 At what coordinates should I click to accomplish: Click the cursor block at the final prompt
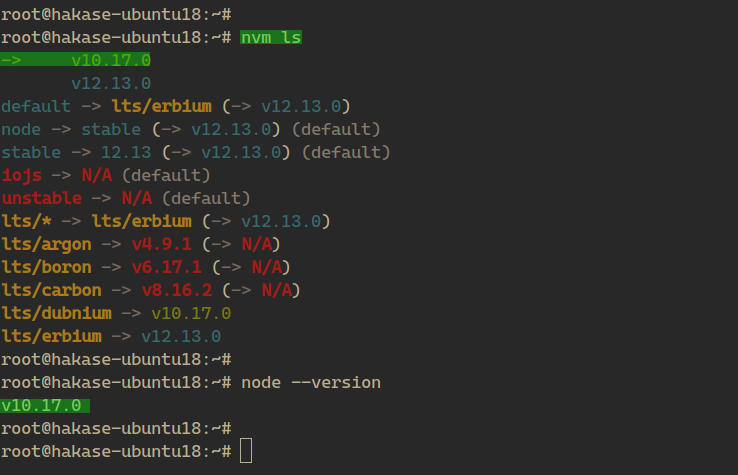246,451
